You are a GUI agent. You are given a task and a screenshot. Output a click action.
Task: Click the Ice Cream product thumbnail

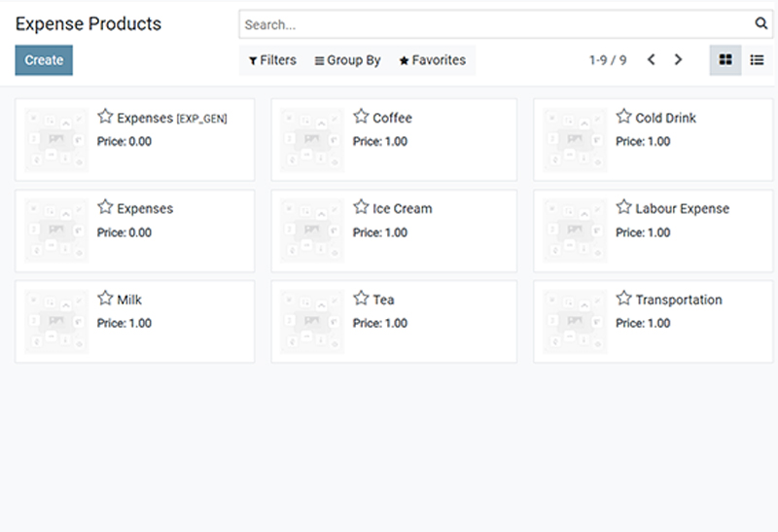click(312, 231)
